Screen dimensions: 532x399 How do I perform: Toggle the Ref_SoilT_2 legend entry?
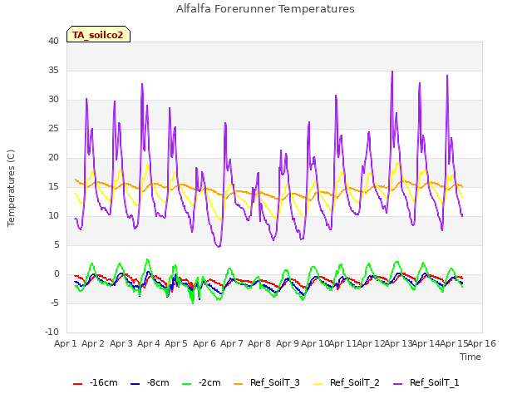(x=347, y=382)
